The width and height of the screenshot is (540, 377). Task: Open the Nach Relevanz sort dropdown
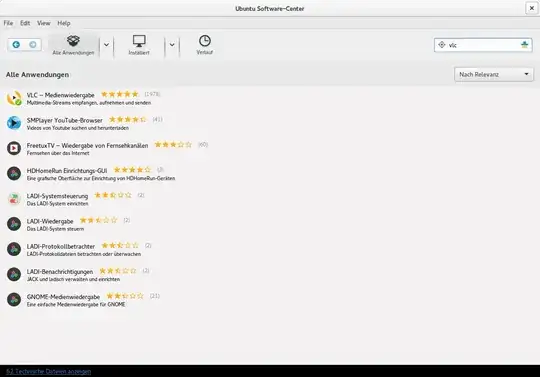pyautogui.click(x=494, y=74)
